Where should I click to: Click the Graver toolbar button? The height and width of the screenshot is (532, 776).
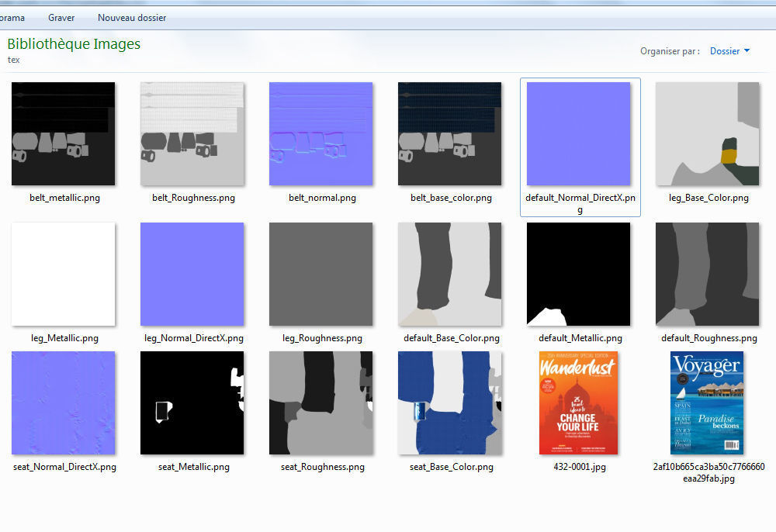(x=61, y=18)
